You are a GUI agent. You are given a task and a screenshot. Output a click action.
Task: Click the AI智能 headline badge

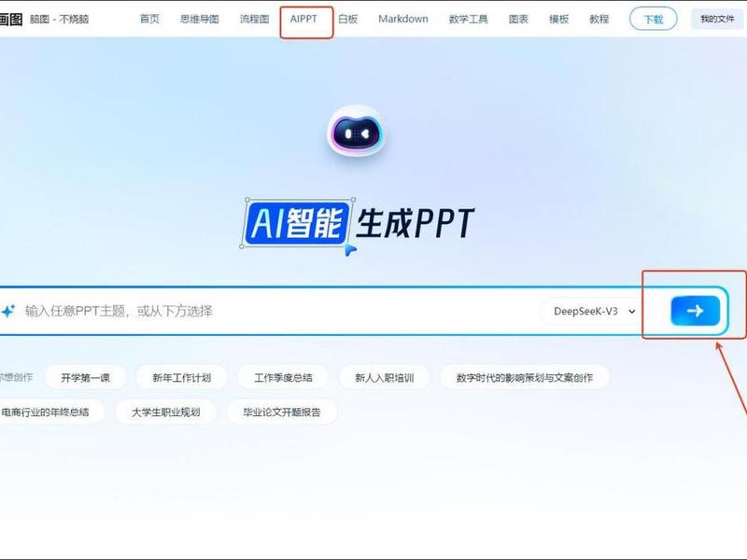297,223
